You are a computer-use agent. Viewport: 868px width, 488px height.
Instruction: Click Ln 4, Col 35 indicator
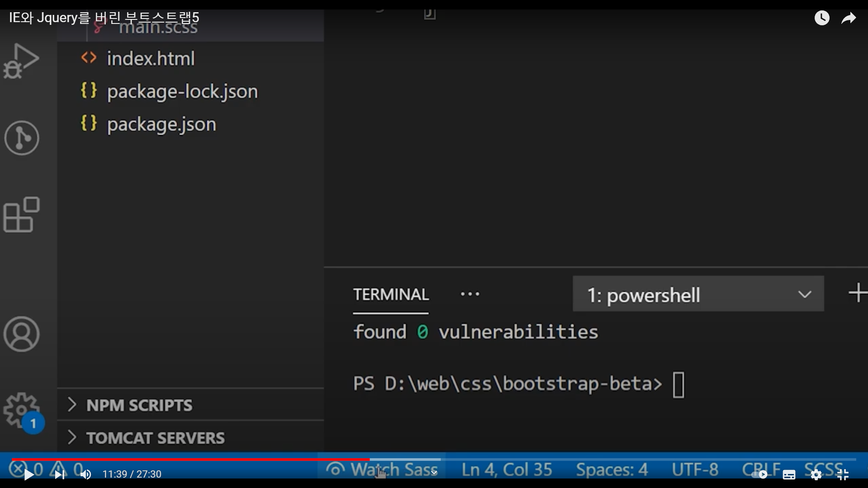point(507,470)
